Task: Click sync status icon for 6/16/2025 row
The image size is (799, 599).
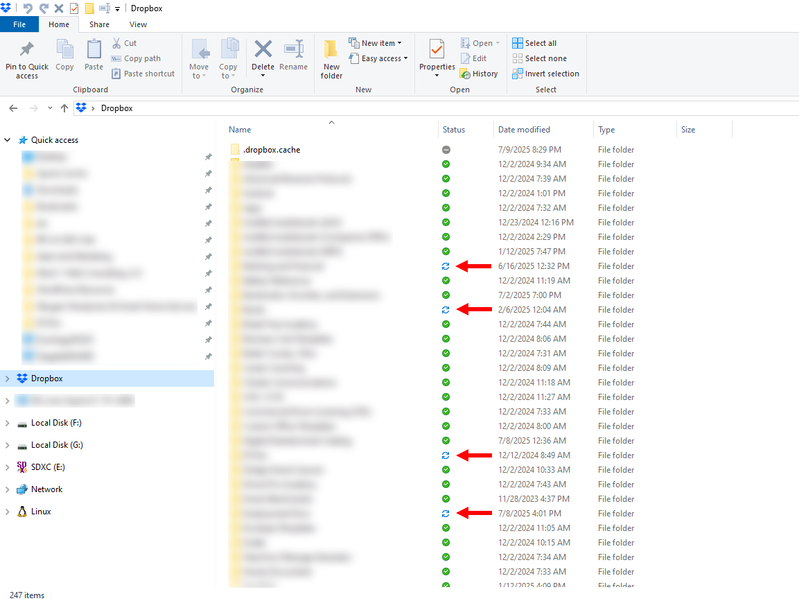Action: coord(446,266)
